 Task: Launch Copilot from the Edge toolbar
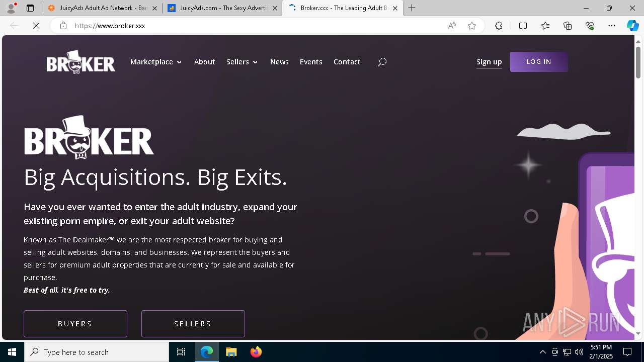633,26
